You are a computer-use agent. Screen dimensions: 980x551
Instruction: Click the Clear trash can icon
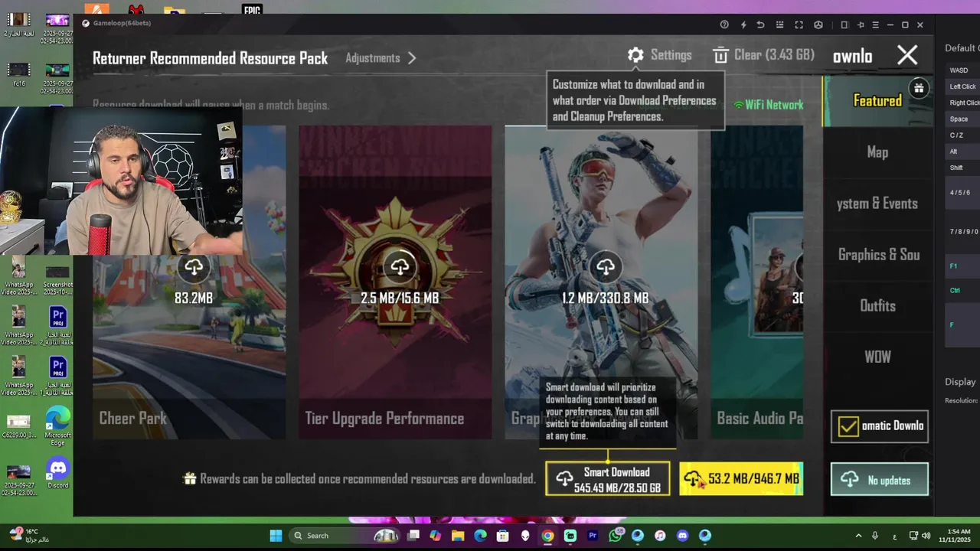pyautogui.click(x=720, y=55)
